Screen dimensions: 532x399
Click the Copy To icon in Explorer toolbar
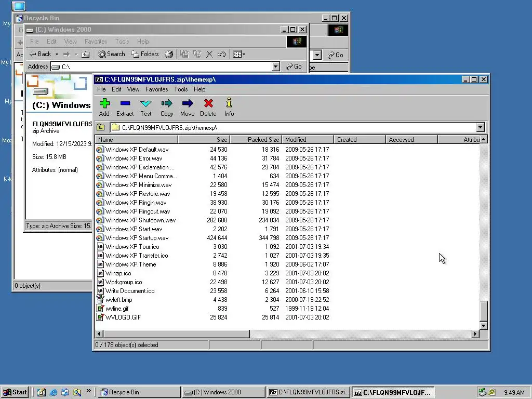pyautogui.click(x=197, y=54)
